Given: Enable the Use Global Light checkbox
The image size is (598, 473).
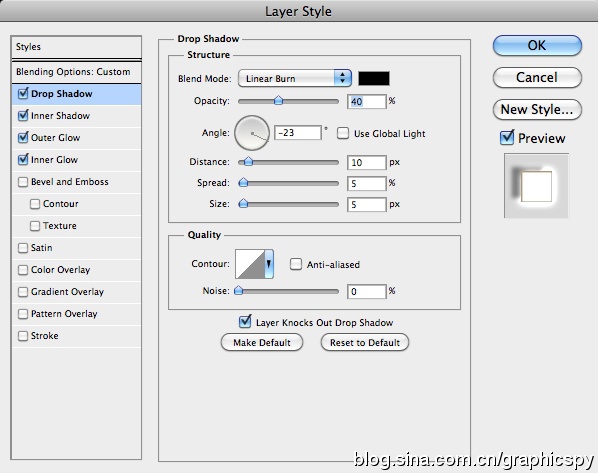Looking at the screenshot, I should [343, 134].
